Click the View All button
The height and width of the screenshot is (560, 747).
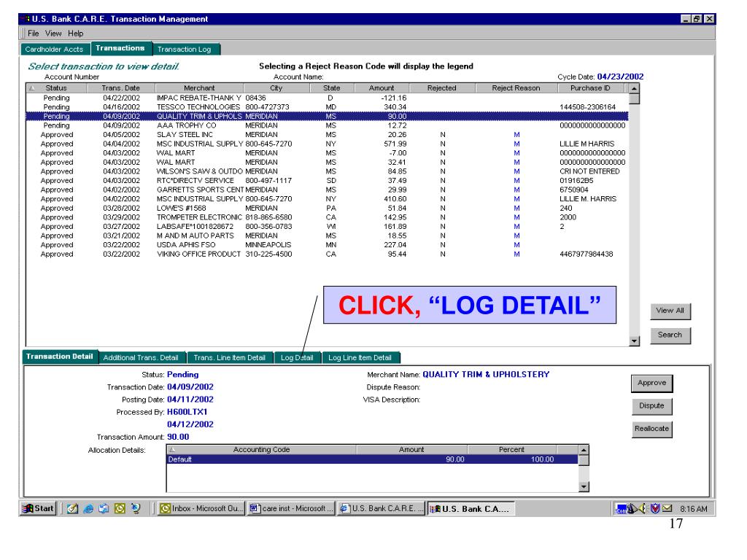click(x=670, y=311)
